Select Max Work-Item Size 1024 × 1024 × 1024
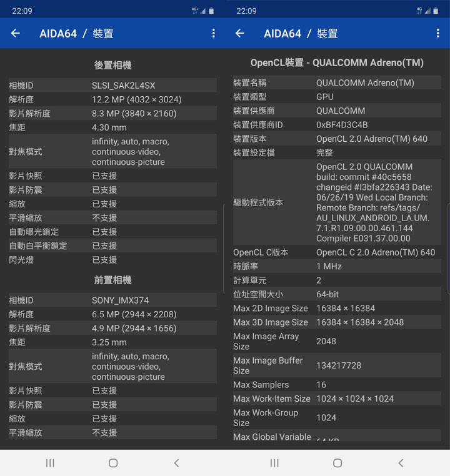This screenshot has height=476, width=450. pos(355,399)
